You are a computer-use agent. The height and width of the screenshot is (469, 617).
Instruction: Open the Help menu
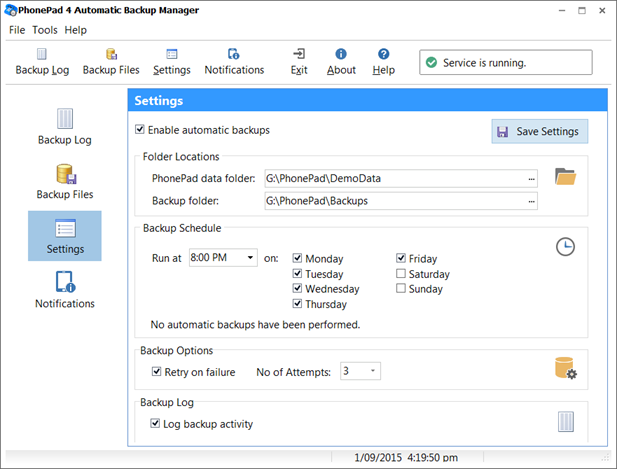pos(76,30)
